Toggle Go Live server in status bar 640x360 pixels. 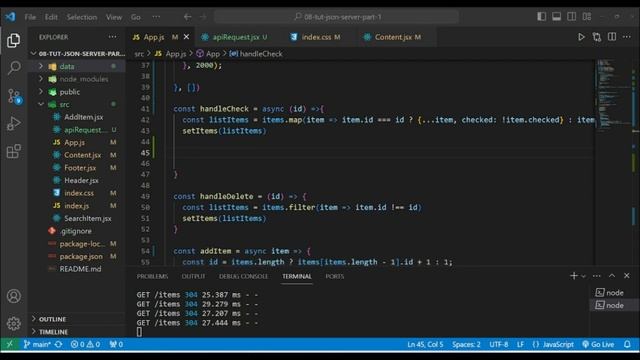tap(598, 344)
